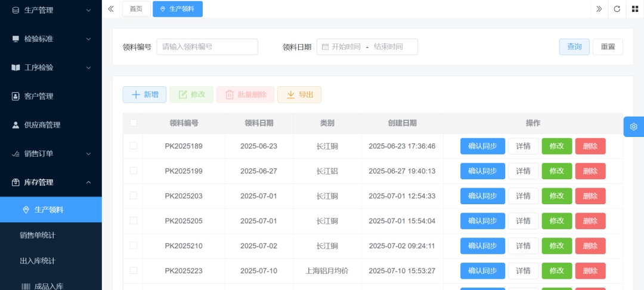Image resolution: width=644 pixels, height=290 pixels.
Task: Click the 领料编号 input field
Action: [207, 47]
